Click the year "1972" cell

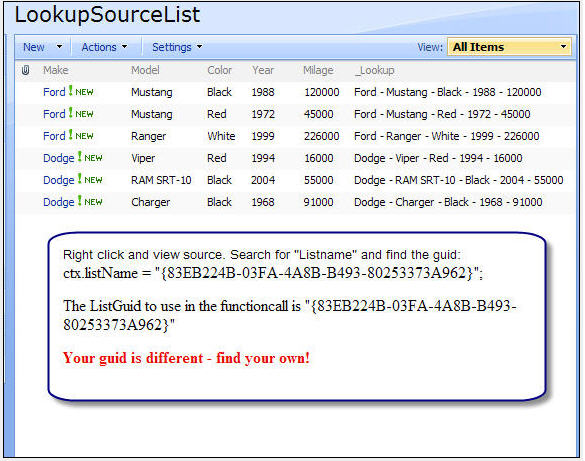pyautogui.click(x=263, y=114)
